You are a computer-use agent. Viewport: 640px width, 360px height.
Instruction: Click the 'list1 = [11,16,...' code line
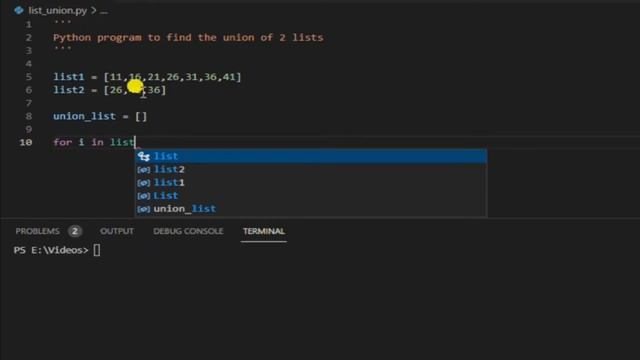pos(147,77)
